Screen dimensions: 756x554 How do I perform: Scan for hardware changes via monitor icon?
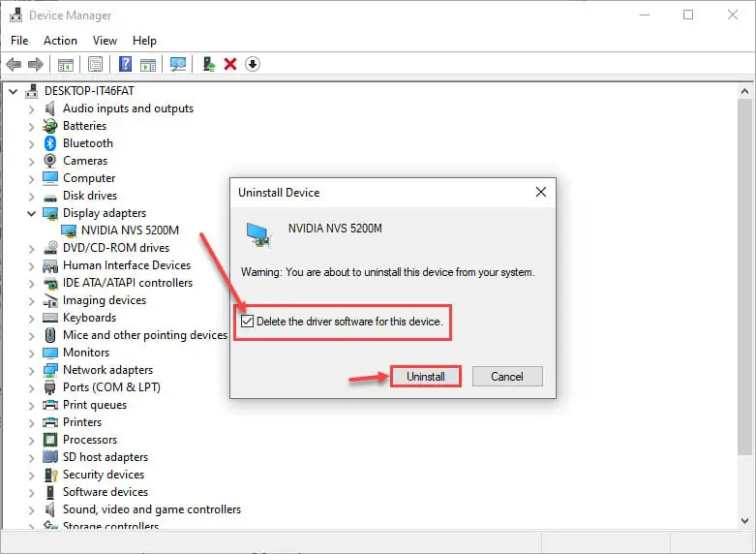(x=178, y=64)
